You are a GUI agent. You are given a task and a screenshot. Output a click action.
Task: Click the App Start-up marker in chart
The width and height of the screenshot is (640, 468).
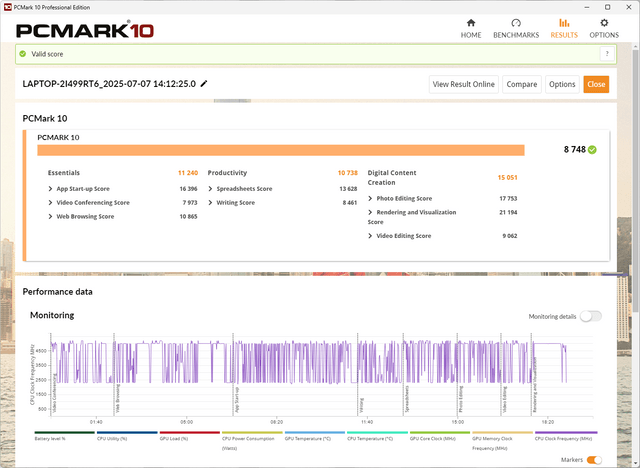click(237, 400)
